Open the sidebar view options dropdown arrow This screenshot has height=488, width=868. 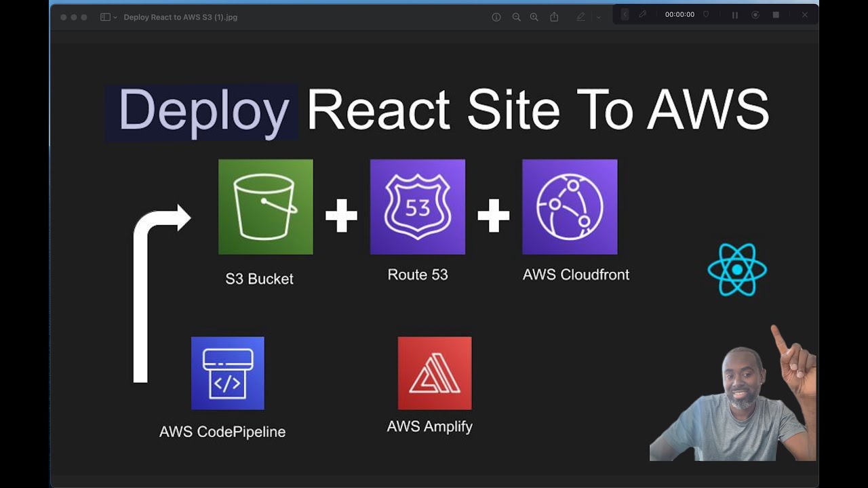pyautogui.click(x=115, y=17)
